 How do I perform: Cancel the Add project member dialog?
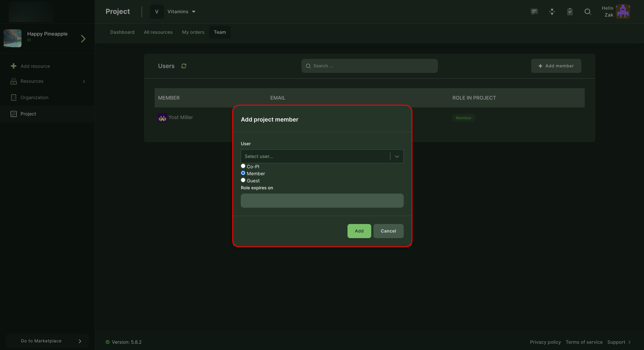(x=388, y=231)
